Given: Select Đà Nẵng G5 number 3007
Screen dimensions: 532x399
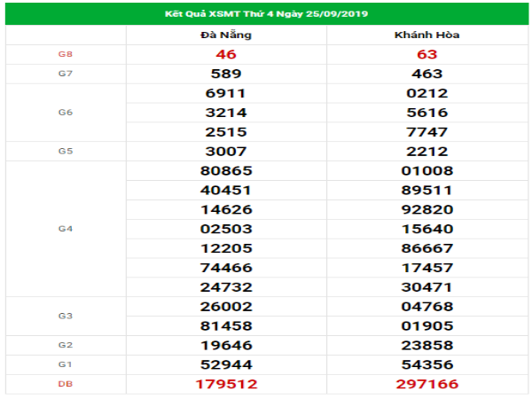Looking at the screenshot, I should click(x=227, y=151).
